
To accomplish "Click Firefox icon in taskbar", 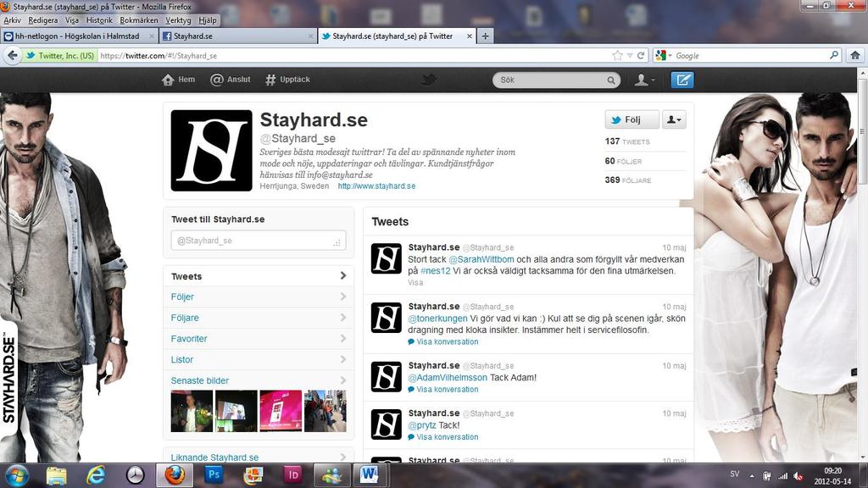I will [x=175, y=474].
